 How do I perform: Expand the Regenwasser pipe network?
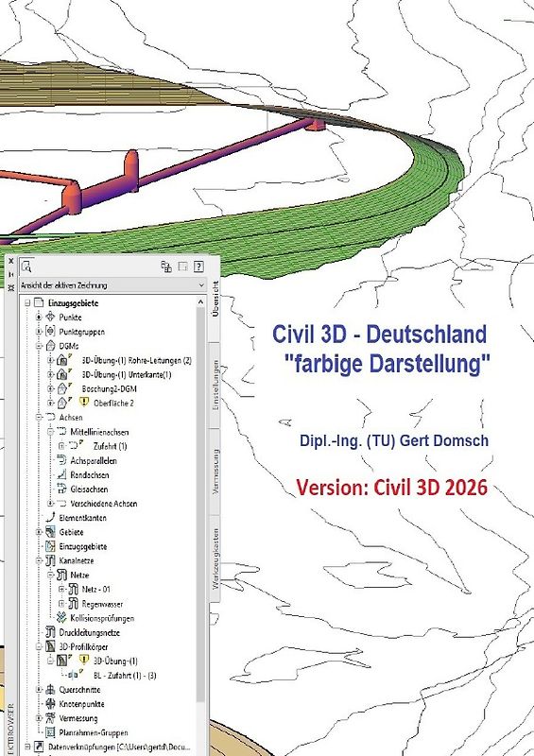tap(61, 604)
